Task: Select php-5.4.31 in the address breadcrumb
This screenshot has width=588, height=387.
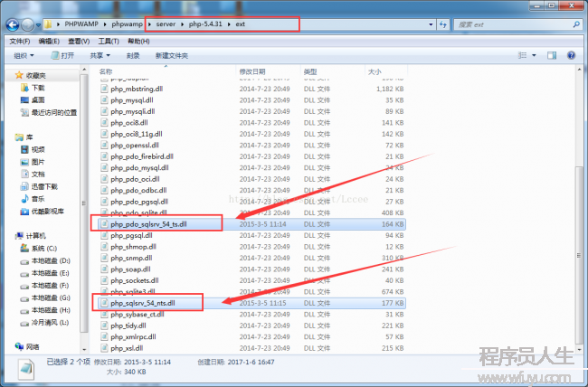Action: coord(205,24)
